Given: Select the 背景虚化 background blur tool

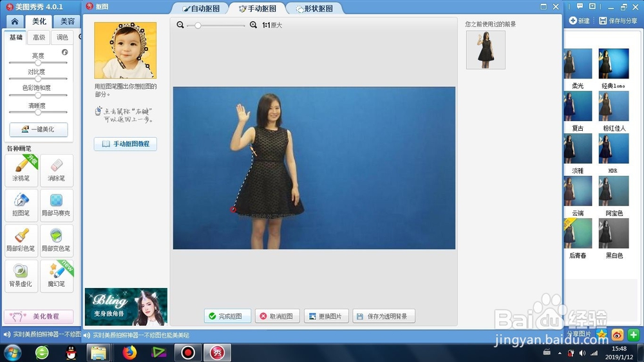Looking at the screenshot, I should point(21,276).
